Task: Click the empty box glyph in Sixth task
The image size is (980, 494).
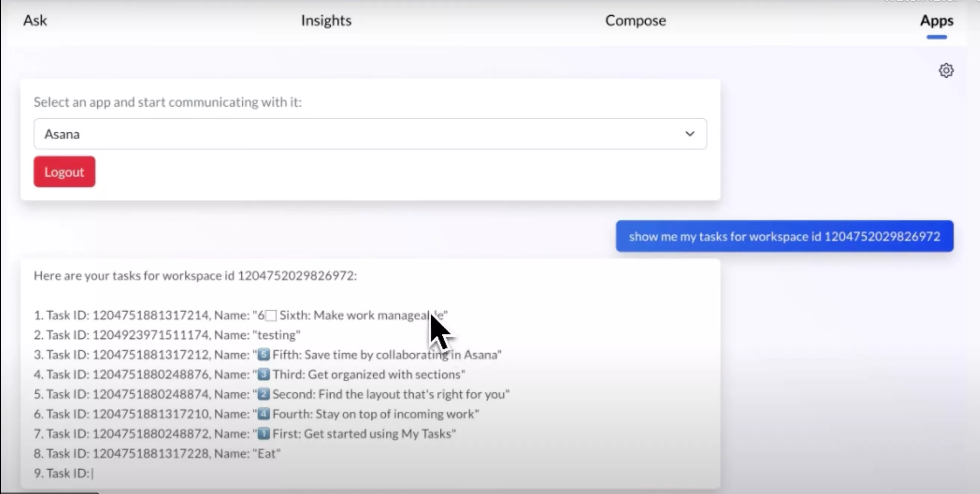Action: pyautogui.click(x=271, y=315)
